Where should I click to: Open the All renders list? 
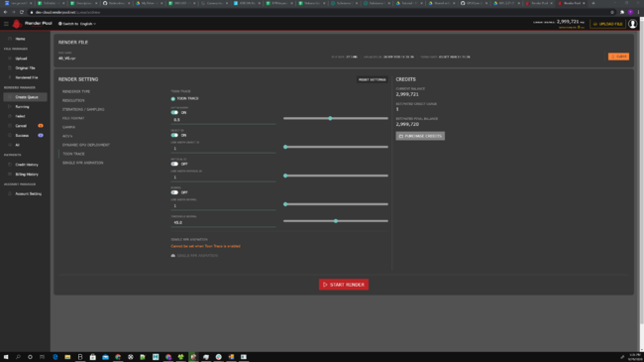pos(17,145)
